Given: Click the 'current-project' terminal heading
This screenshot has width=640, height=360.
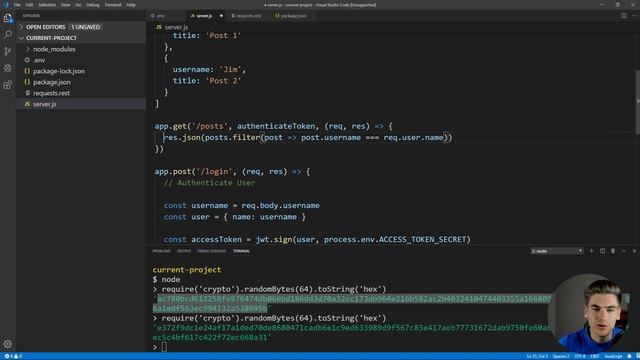Looking at the screenshot, I should (x=187, y=270).
